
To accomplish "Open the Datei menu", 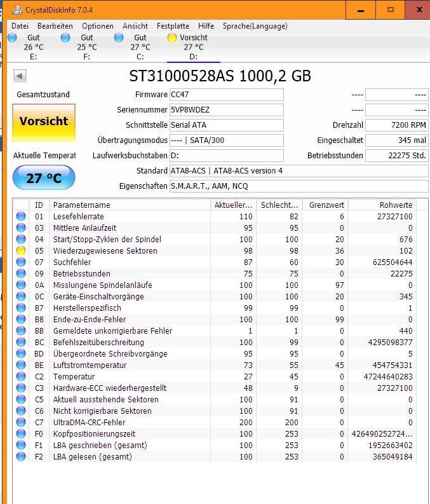I will coord(20,26).
